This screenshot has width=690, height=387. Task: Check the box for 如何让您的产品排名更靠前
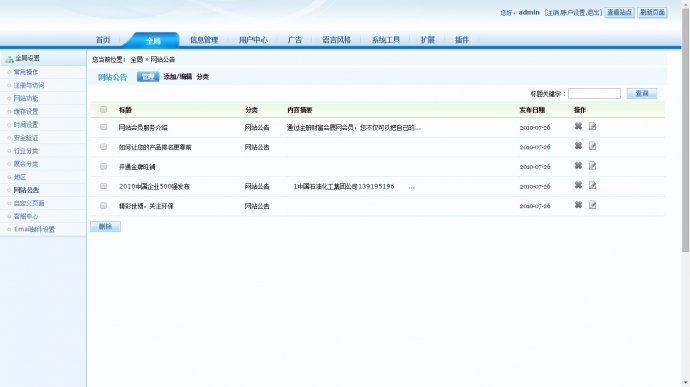tap(103, 147)
